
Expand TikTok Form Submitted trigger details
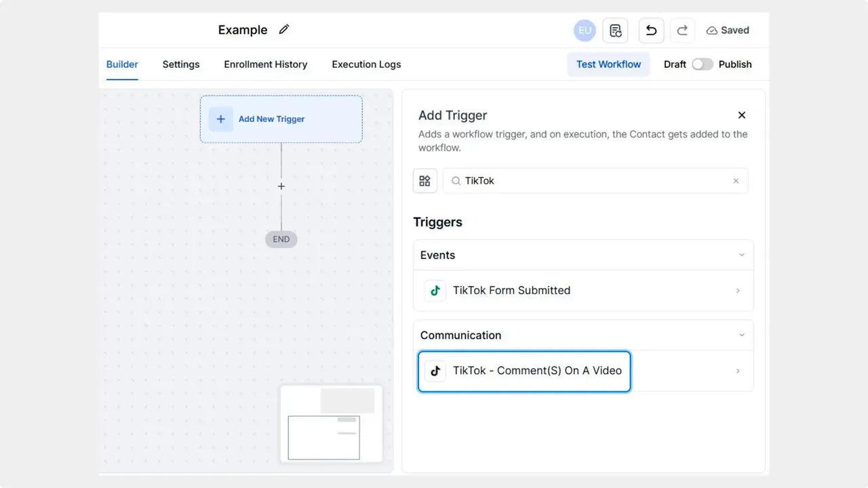click(738, 290)
